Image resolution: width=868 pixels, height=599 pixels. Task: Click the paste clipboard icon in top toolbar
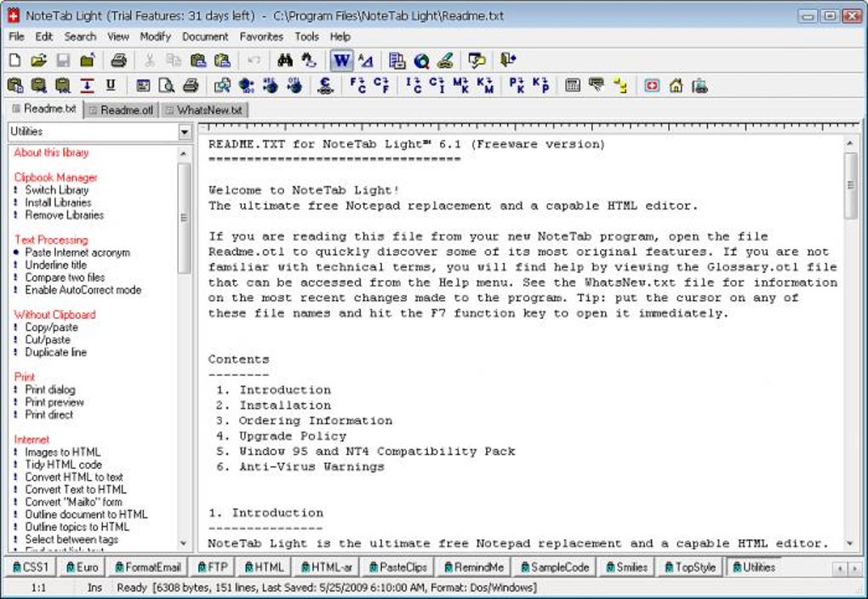[x=198, y=60]
